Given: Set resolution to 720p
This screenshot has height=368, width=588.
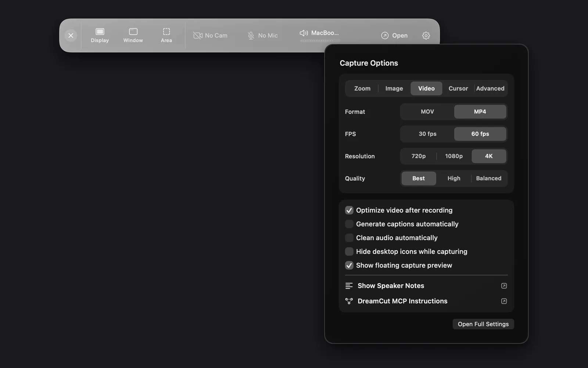Looking at the screenshot, I should click(x=419, y=156).
